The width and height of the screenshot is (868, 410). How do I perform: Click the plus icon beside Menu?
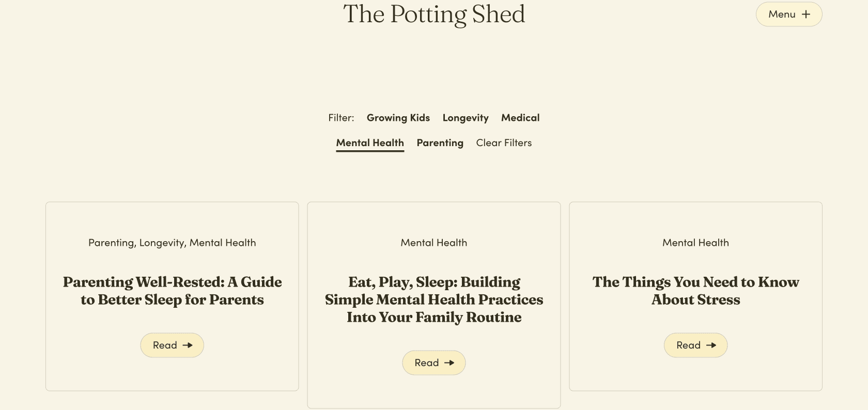click(x=806, y=14)
